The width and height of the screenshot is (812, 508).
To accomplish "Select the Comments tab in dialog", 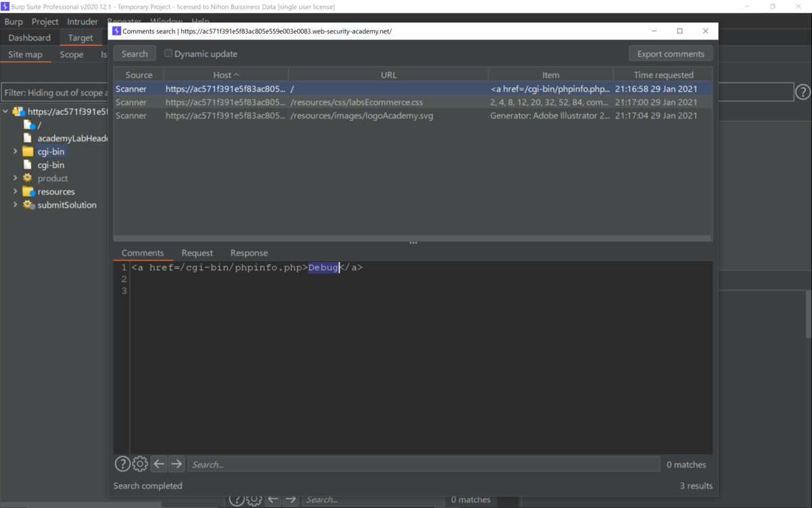I will point(143,253).
